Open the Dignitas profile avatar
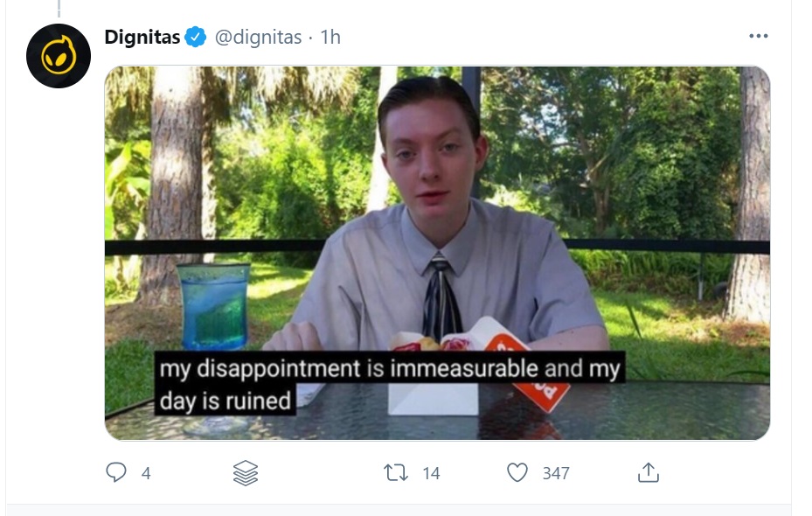 (x=59, y=56)
